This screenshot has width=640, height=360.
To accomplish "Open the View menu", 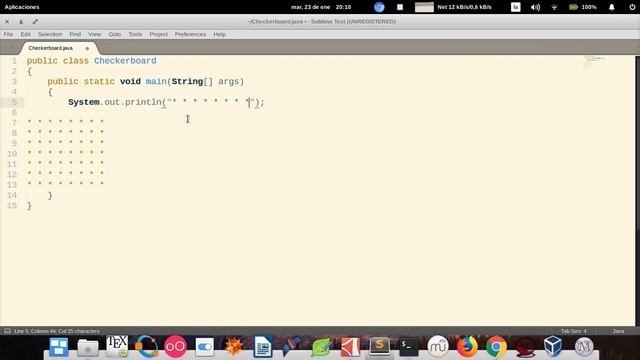I will tap(94, 34).
